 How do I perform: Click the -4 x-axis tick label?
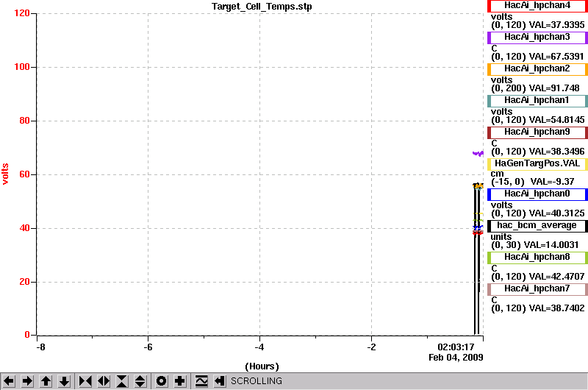click(259, 347)
